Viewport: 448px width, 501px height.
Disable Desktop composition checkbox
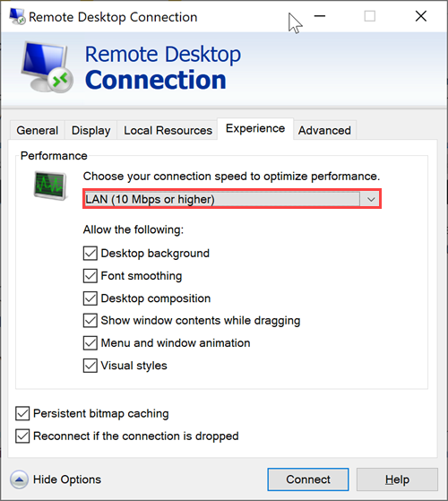[x=90, y=298]
